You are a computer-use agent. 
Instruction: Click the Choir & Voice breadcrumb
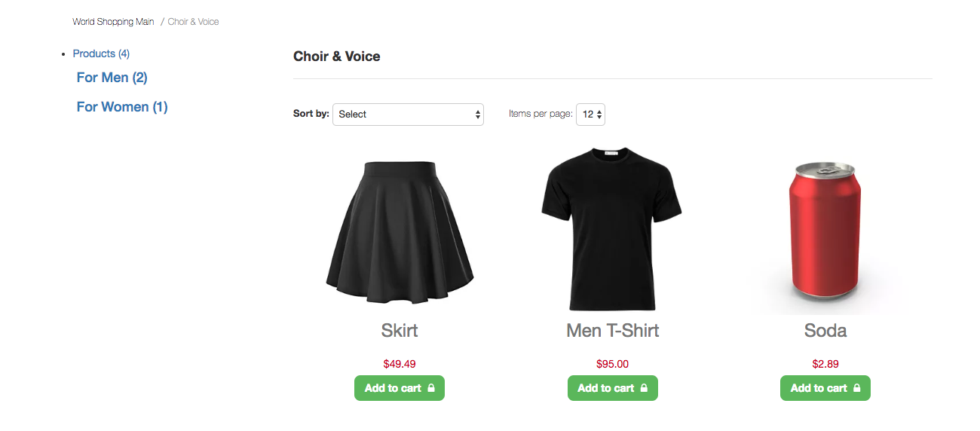194,22
